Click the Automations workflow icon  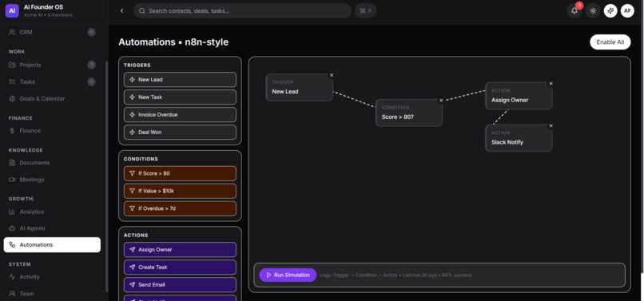click(12, 245)
